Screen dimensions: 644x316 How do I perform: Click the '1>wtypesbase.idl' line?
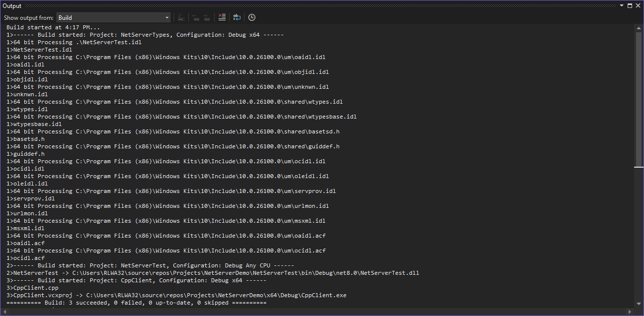[x=34, y=124]
